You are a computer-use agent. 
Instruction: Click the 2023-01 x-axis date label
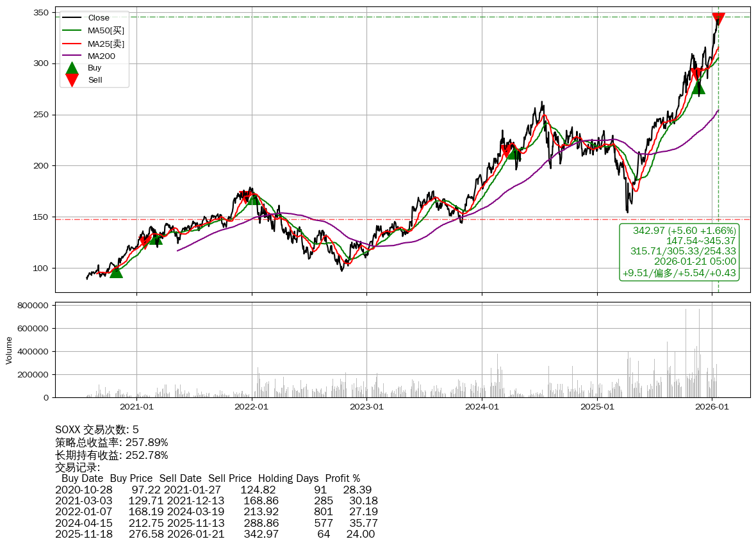pos(367,406)
